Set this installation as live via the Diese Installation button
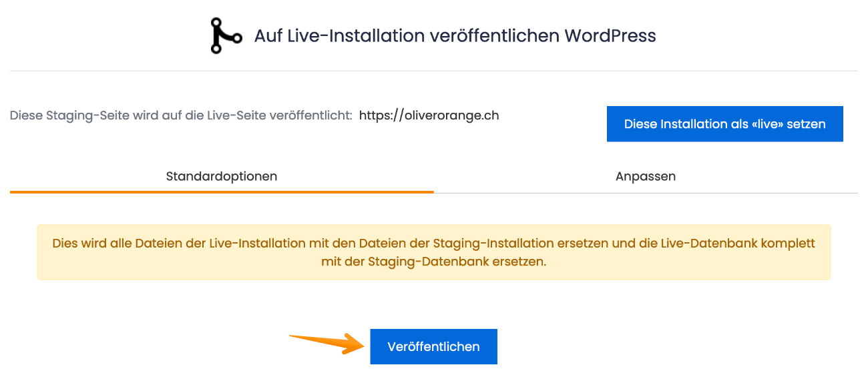The height and width of the screenshot is (381, 868). click(724, 124)
